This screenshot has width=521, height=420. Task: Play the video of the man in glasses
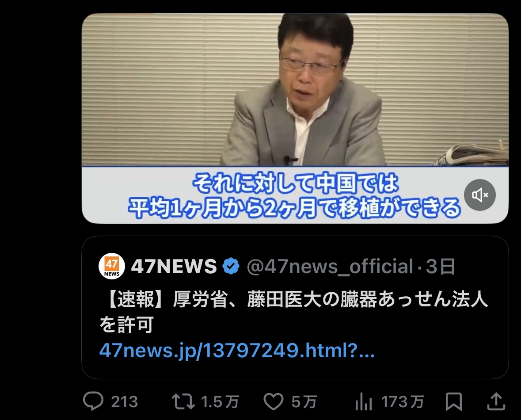[x=295, y=90]
